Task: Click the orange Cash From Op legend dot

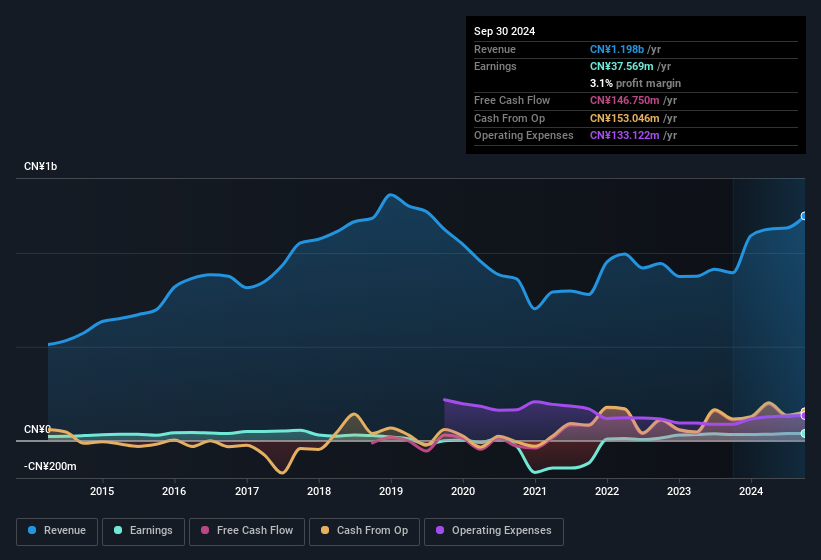Action: point(325,530)
